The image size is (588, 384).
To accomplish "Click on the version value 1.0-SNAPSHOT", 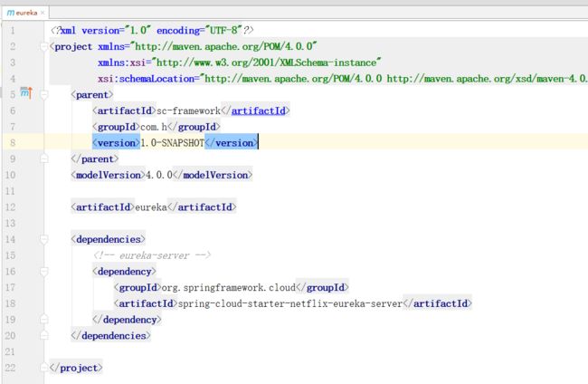I will tap(173, 143).
